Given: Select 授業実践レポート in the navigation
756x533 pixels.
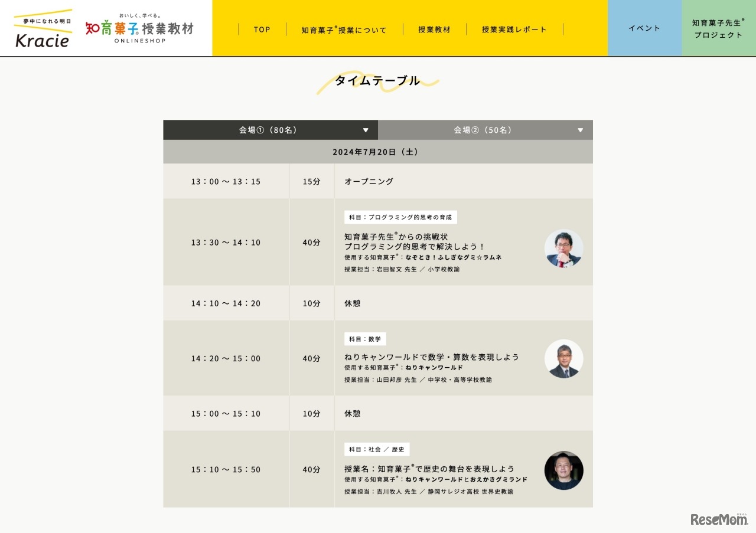Looking at the screenshot, I should [514, 29].
